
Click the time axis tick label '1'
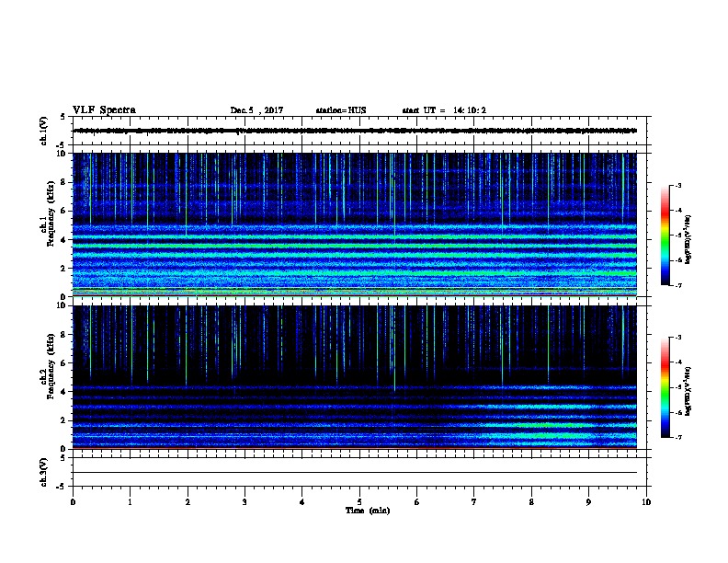click(x=130, y=502)
